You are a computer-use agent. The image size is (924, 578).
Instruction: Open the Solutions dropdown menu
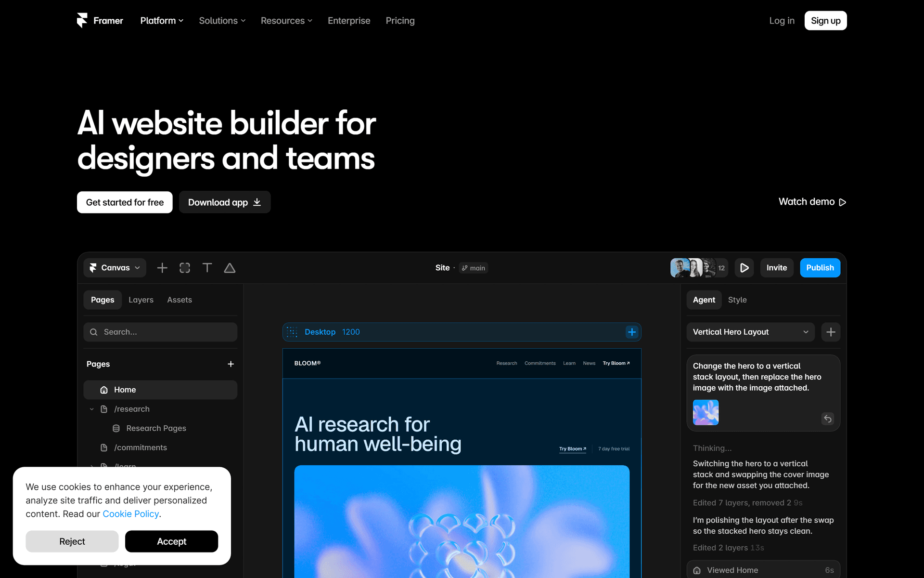[222, 21]
